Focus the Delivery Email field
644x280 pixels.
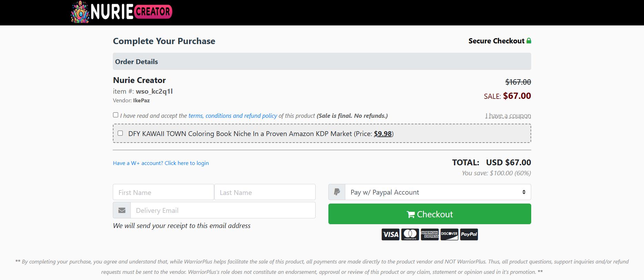[223, 210]
